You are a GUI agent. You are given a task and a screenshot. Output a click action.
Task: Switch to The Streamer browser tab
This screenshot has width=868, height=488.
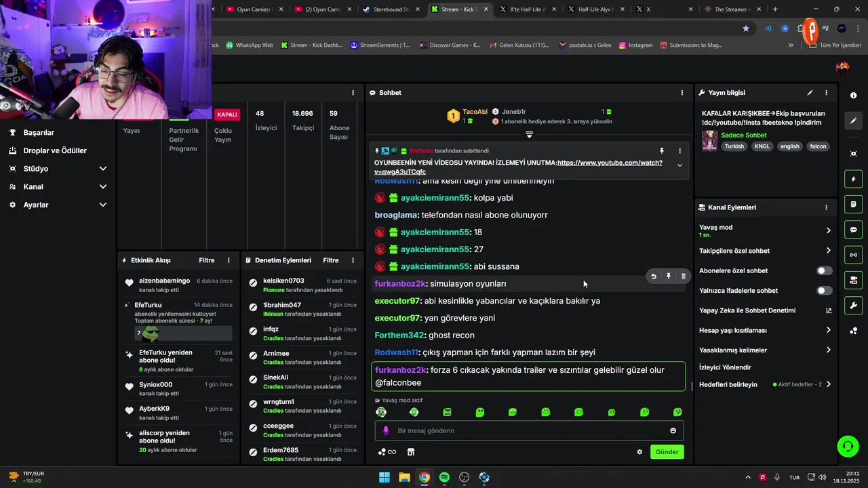[731, 9]
